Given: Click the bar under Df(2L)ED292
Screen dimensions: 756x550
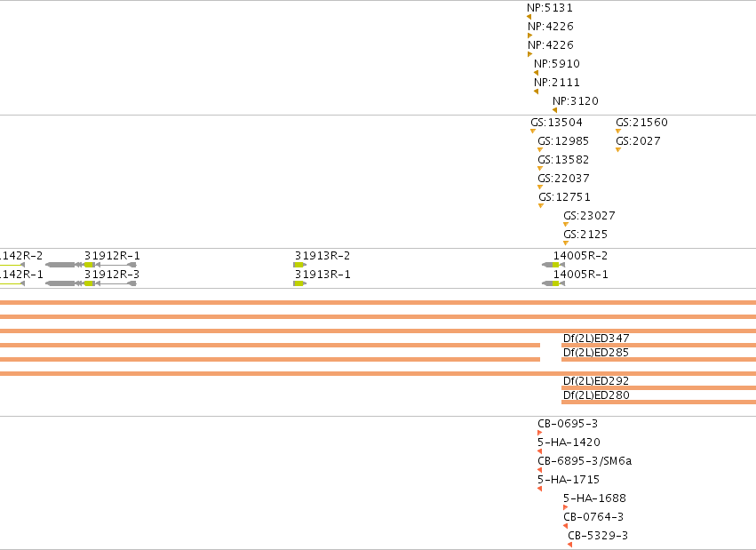Looking at the screenshot, I should (x=658, y=387).
